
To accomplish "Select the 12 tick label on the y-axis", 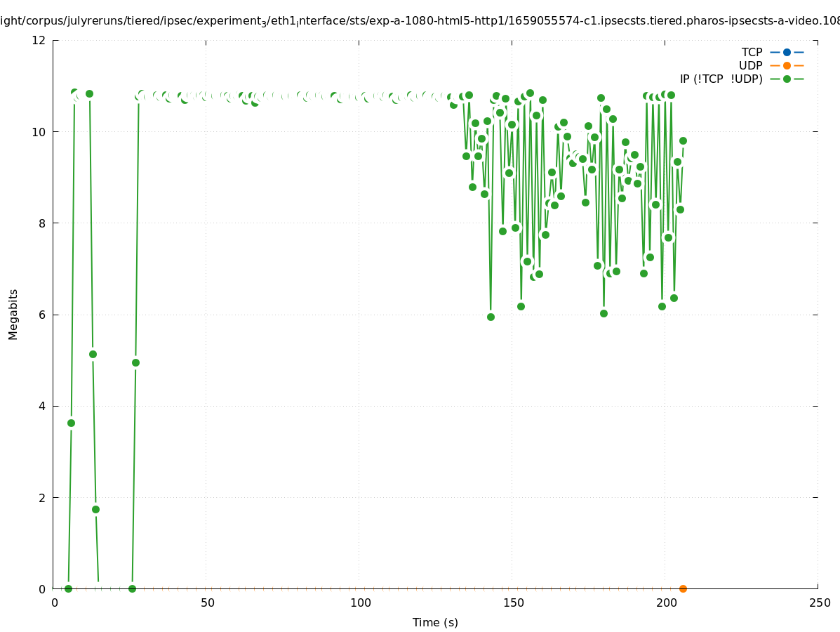I will click(x=39, y=40).
